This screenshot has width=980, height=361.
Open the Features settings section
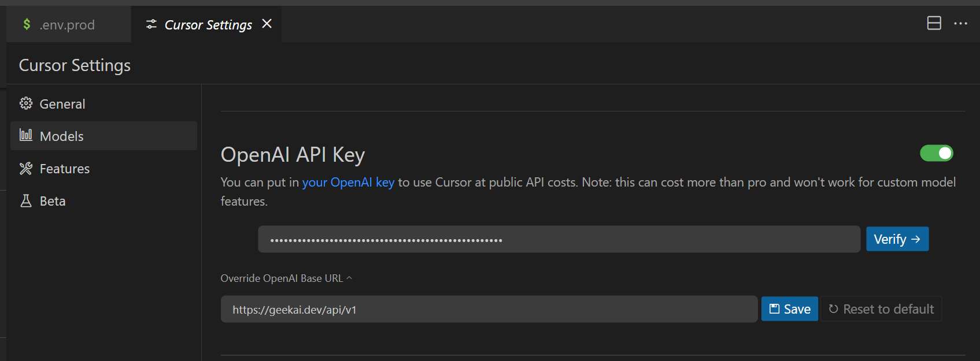tap(103, 168)
